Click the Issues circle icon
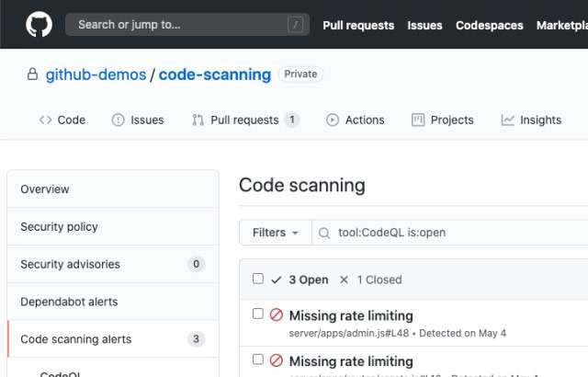The height and width of the screenshot is (377, 588). (118, 120)
